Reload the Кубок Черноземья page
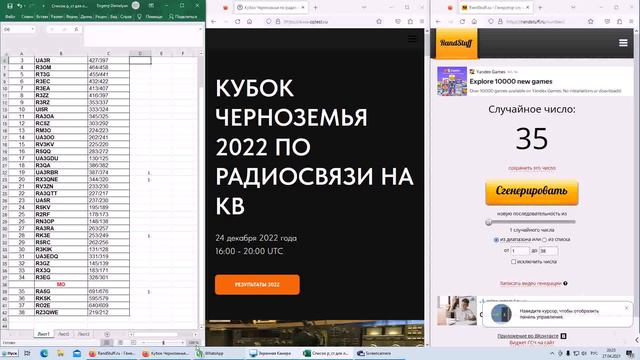640x360 pixels. (x=238, y=21)
